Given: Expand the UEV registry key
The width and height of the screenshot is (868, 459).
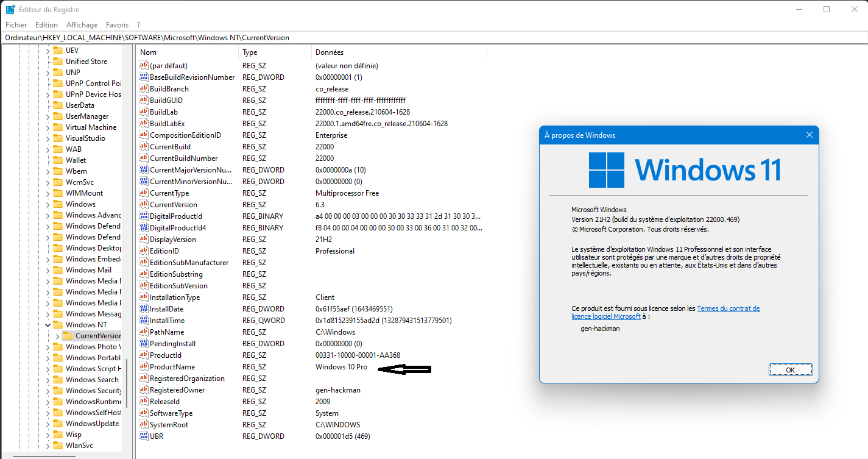Looking at the screenshot, I should (x=48, y=51).
